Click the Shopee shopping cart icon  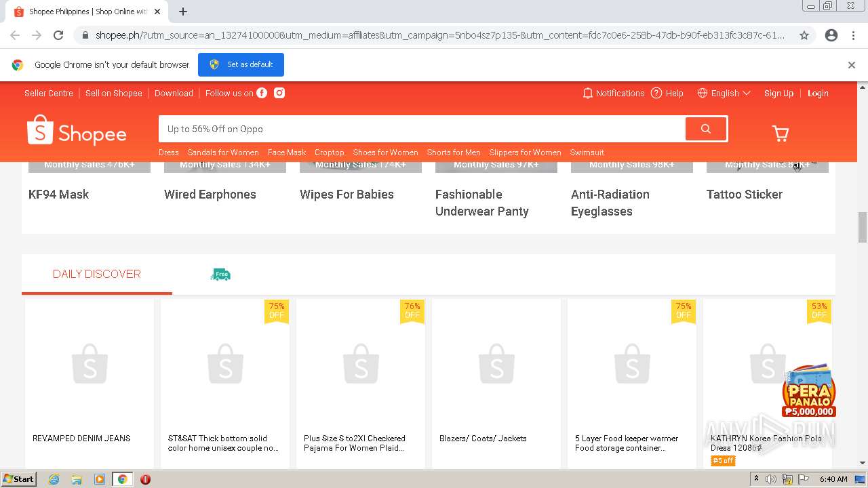(781, 134)
